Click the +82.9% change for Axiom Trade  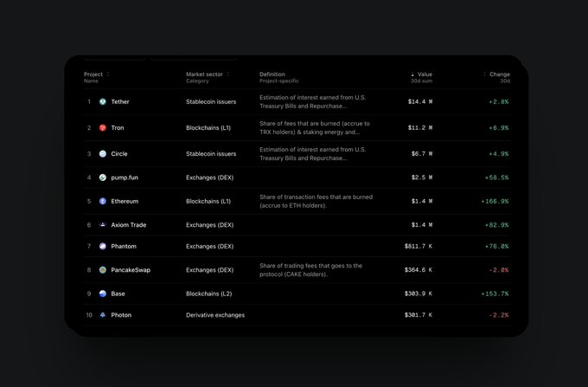[x=497, y=225]
